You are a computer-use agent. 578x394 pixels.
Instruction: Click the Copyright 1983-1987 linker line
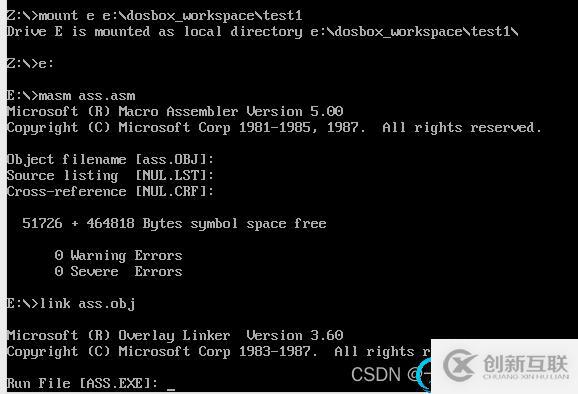219,352
